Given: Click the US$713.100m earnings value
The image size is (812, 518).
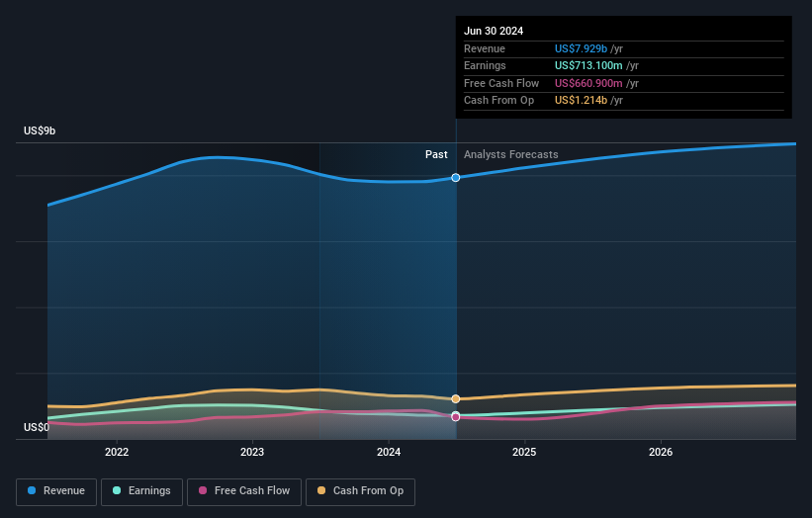Looking at the screenshot, I should 588,65.
